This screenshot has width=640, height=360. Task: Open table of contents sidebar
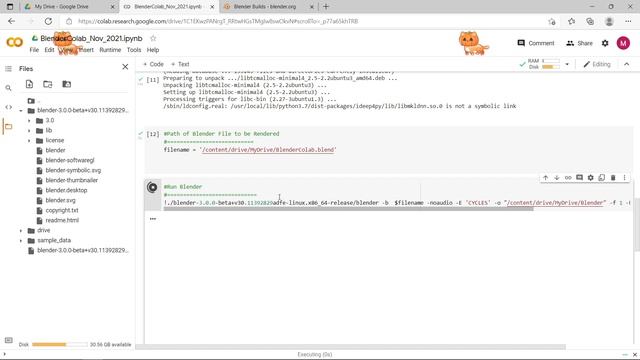click(8, 69)
